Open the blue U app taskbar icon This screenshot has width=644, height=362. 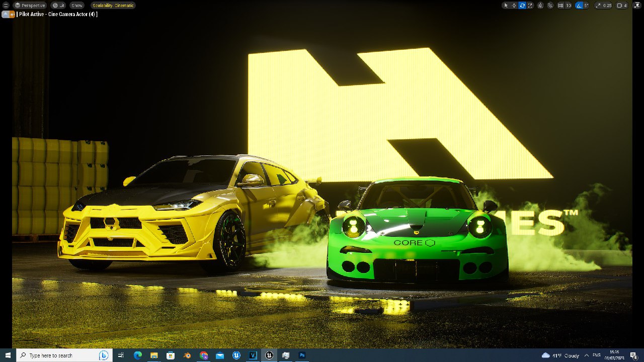pos(236,355)
